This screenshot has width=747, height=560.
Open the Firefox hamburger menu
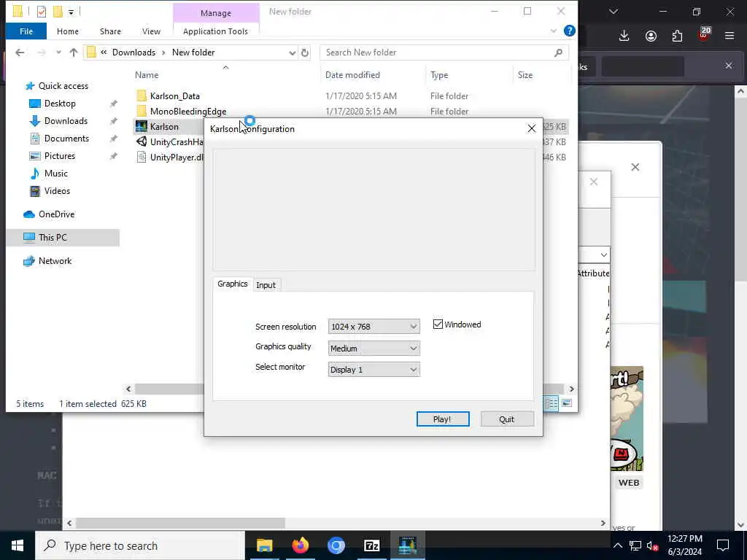(x=729, y=36)
